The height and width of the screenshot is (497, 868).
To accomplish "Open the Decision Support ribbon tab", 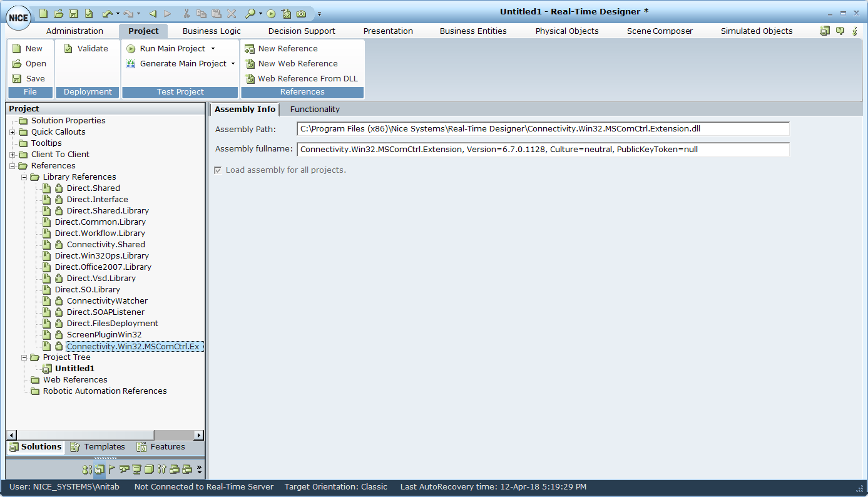I will point(302,31).
